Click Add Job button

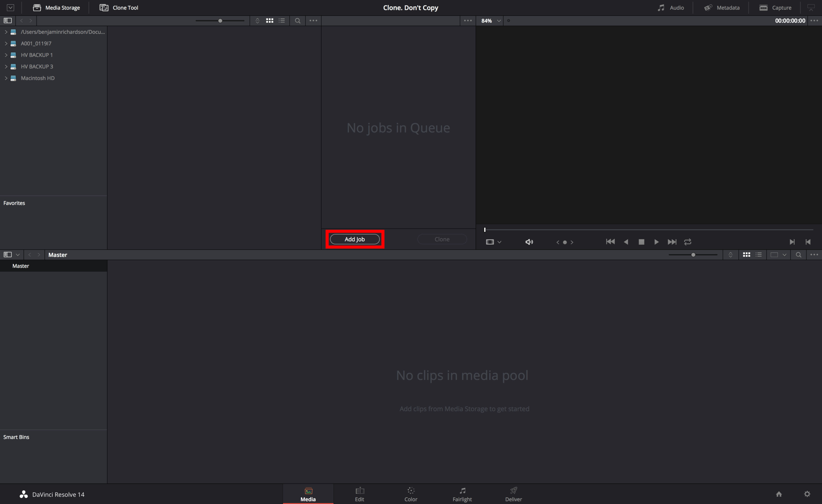point(354,239)
